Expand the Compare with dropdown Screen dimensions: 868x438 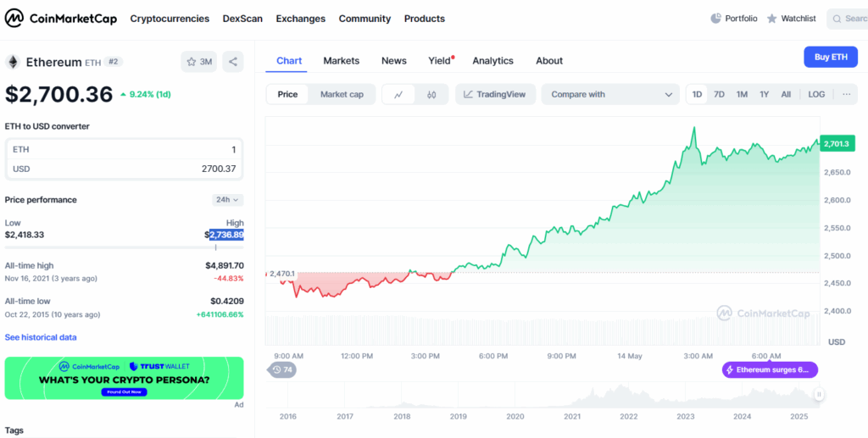point(611,94)
